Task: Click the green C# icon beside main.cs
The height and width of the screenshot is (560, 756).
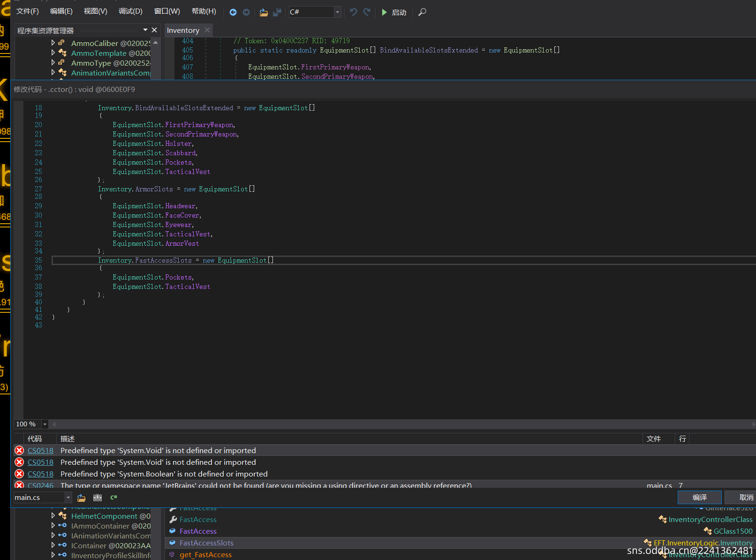Action: coord(113,498)
